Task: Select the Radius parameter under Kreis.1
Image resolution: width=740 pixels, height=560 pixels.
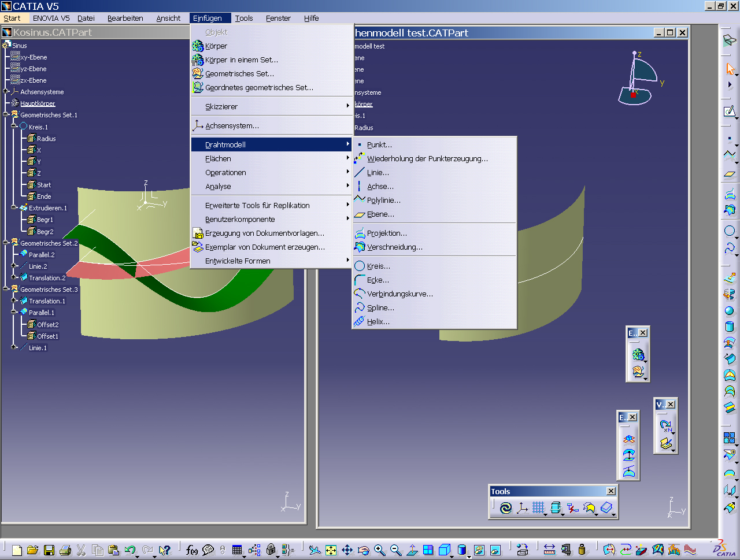Action: pyautogui.click(x=46, y=139)
